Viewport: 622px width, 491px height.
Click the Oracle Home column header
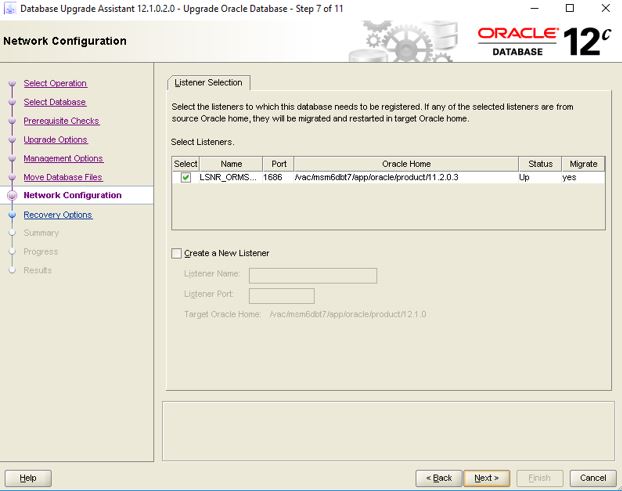[406, 164]
